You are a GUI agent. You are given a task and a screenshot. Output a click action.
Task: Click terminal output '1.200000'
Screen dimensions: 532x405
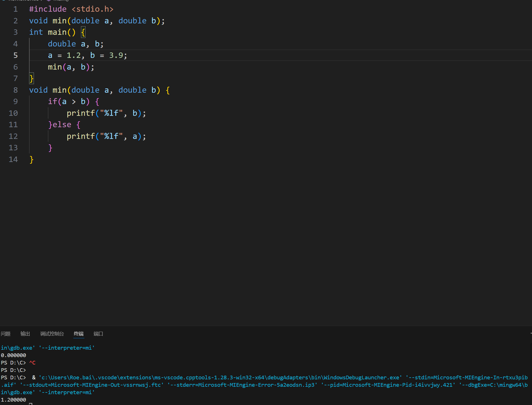pyautogui.click(x=13, y=400)
